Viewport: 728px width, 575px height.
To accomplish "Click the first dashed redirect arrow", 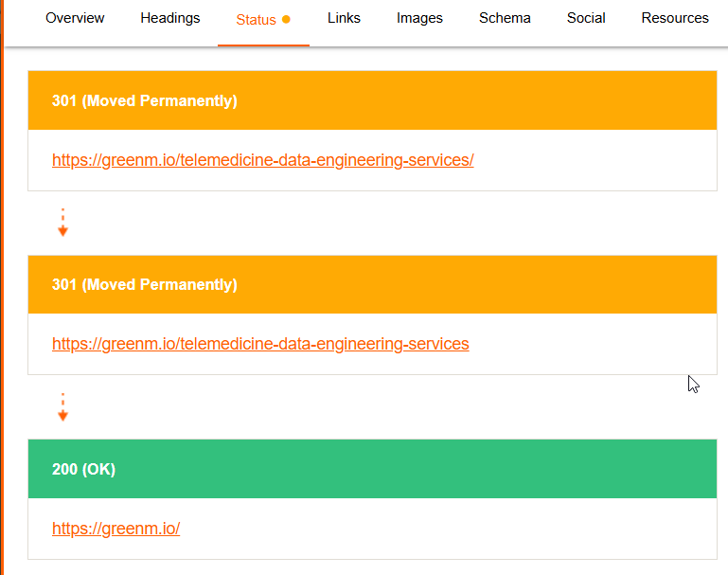I will tap(62, 223).
